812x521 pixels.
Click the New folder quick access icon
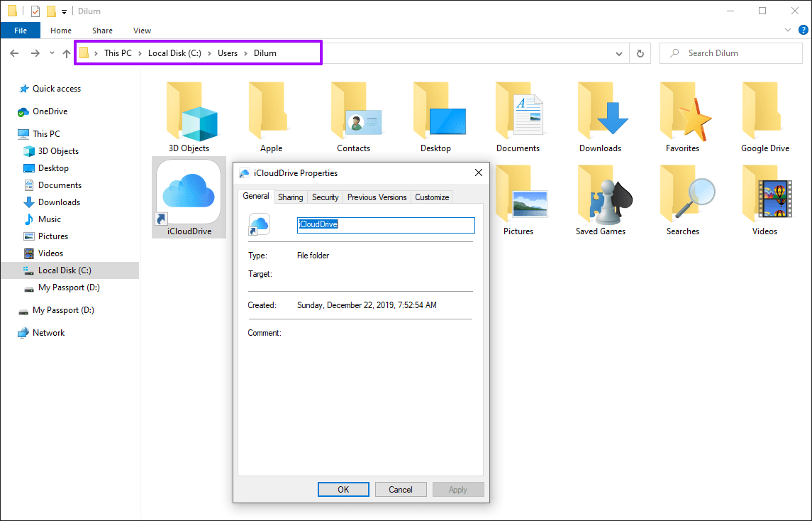click(x=51, y=11)
